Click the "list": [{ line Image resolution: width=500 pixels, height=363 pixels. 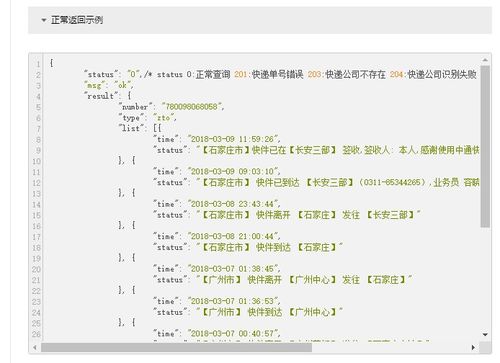[x=140, y=128]
